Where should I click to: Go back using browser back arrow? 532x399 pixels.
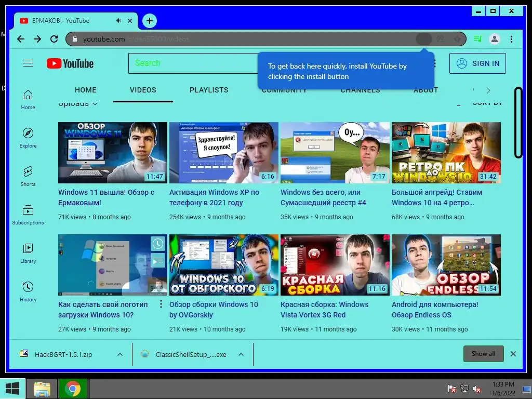click(x=21, y=39)
